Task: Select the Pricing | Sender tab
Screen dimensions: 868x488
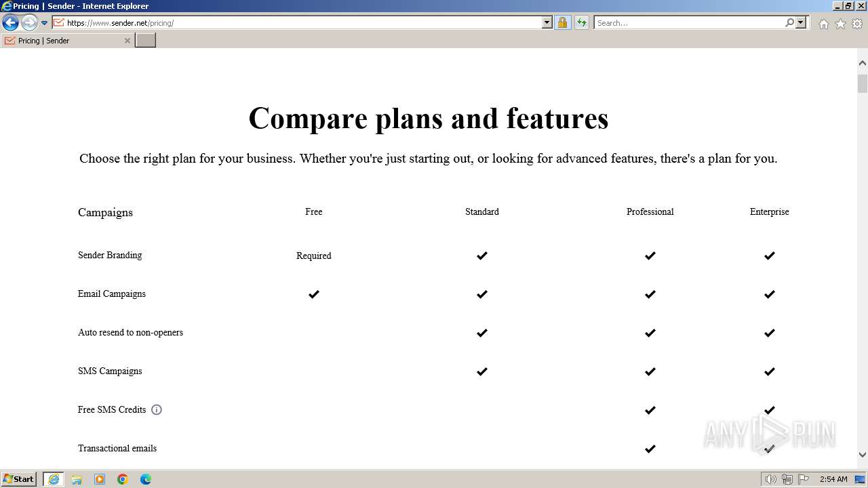Action: coord(66,41)
